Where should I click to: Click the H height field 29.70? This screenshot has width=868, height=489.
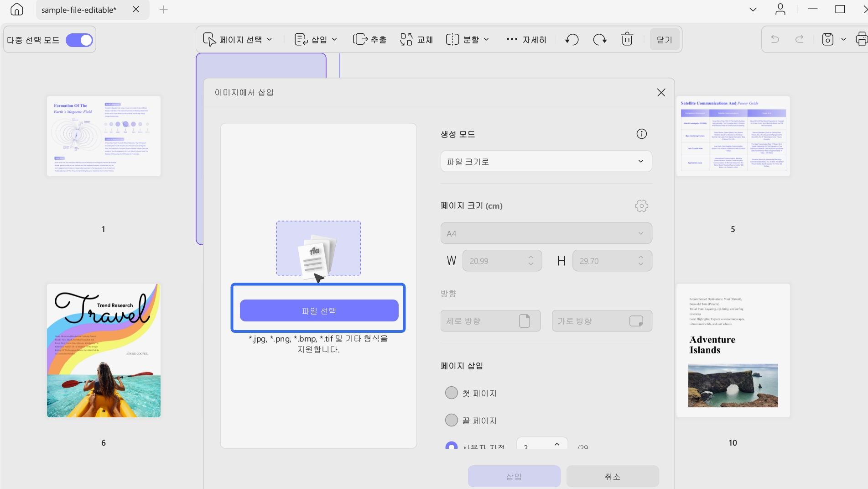pyautogui.click(x=612, y=261)
